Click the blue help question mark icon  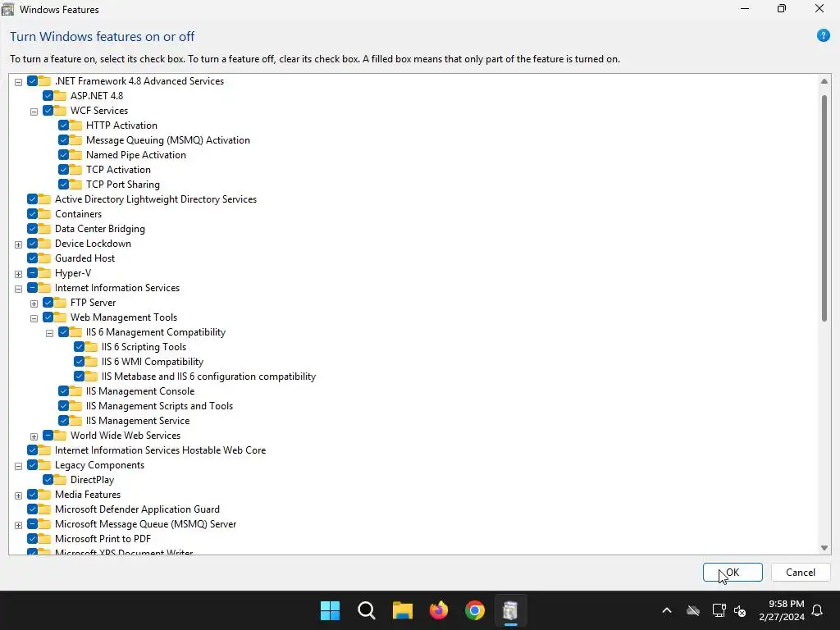[823, 36]
